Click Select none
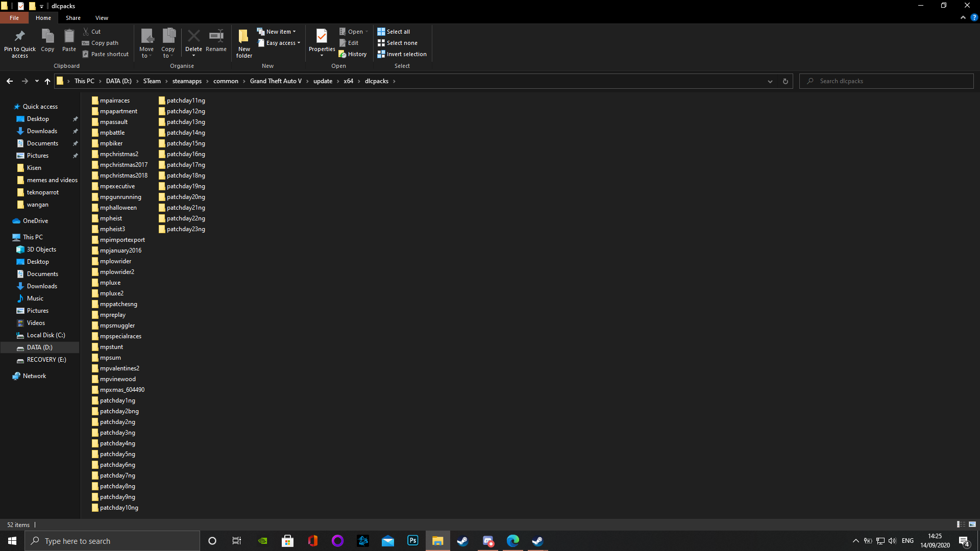The height and width of the screenshot is (551, 980). 397,43
